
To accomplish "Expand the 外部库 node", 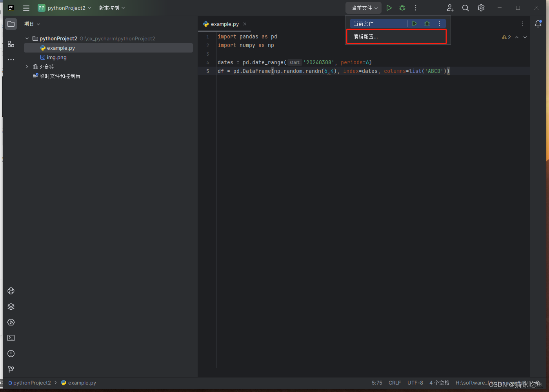I will tap(27, 67).
